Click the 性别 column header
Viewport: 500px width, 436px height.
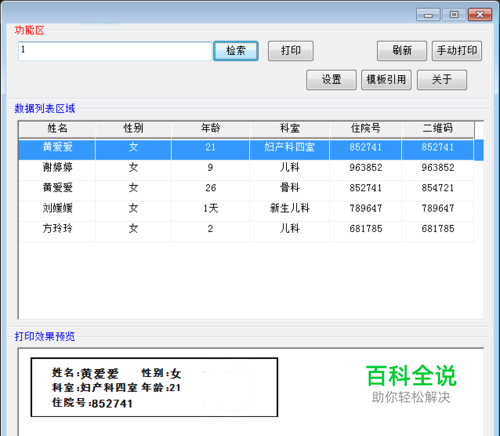click(x=133, y=128)
